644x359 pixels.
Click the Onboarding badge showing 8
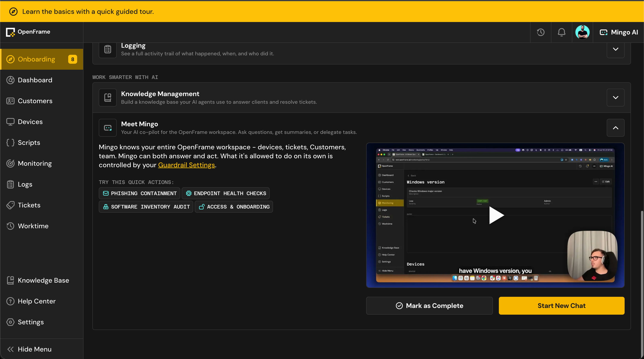pyautogui.click(x=73, y=59)
